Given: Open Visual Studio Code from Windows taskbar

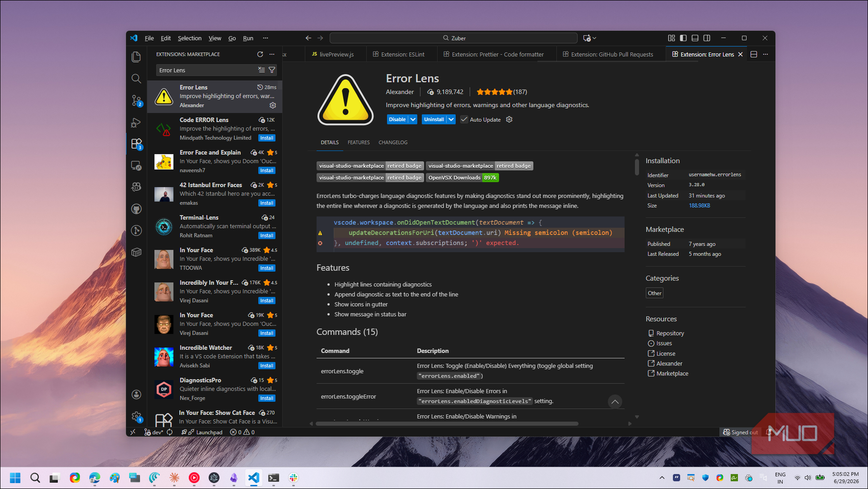Looking at the screenshot, I should pyautogui.click(x=254, y=477).
